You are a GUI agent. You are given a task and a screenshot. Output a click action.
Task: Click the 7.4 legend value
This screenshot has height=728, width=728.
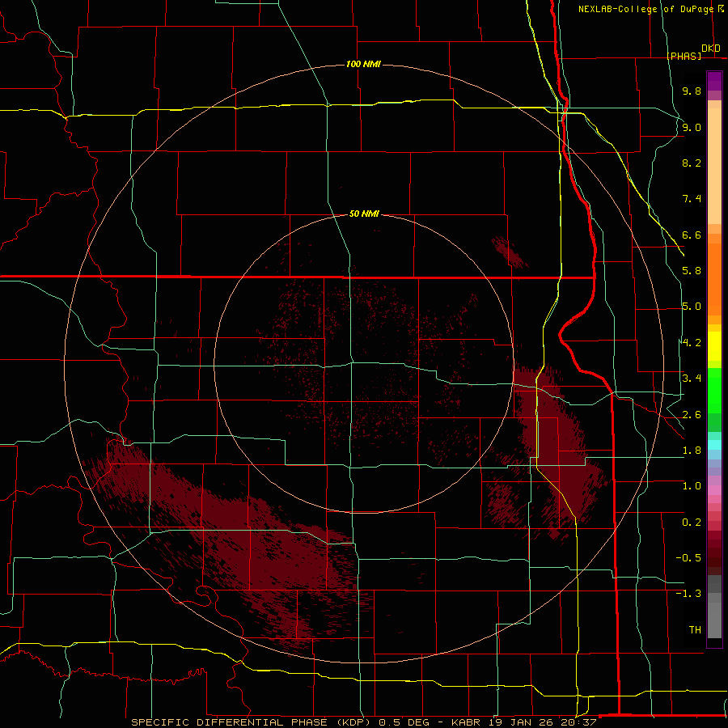(x=692, y=199)
